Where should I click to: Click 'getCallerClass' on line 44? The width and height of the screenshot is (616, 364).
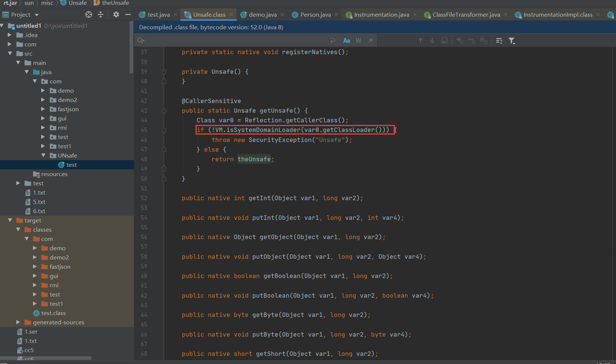coord(312,120)
